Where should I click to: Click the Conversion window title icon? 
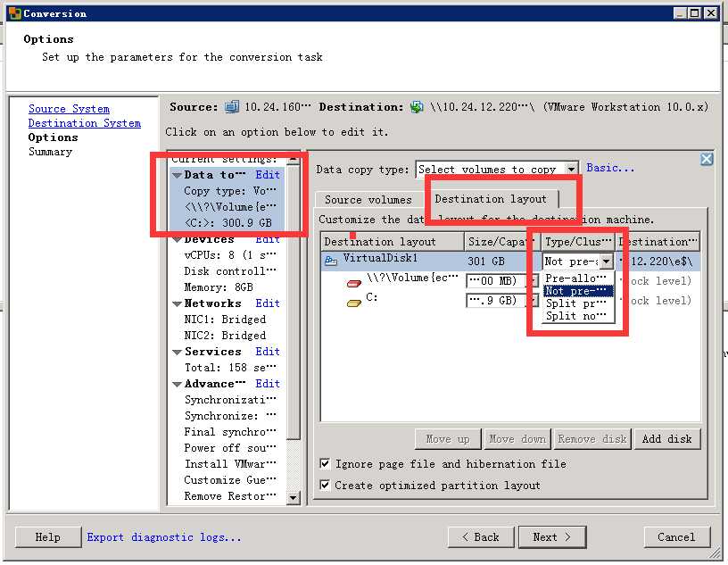tap(15, 13)
